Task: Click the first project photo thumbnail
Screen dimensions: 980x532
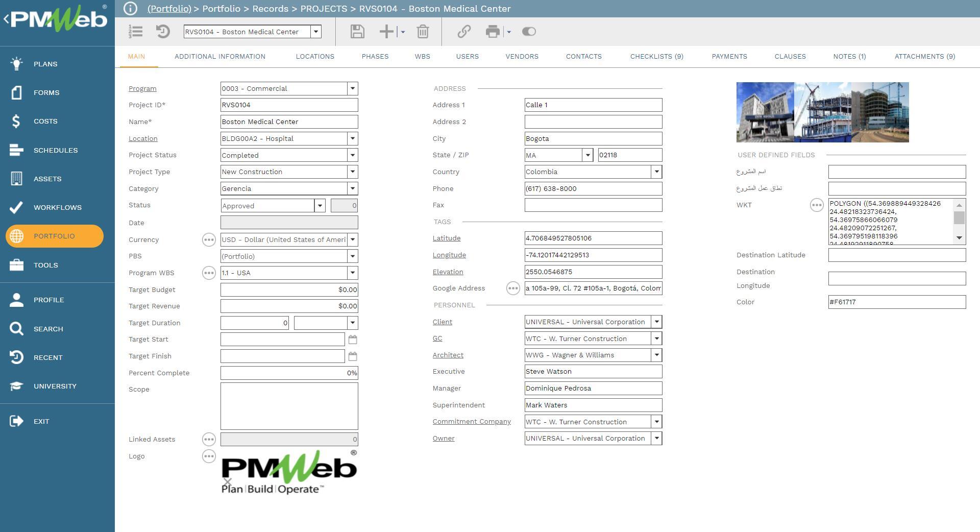Action: pyautogui.click(x=765, y=112)
